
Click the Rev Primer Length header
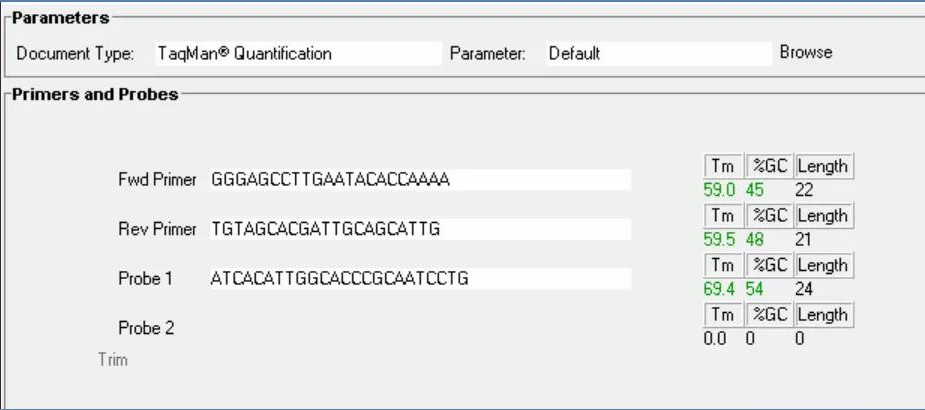pos(823,216)
